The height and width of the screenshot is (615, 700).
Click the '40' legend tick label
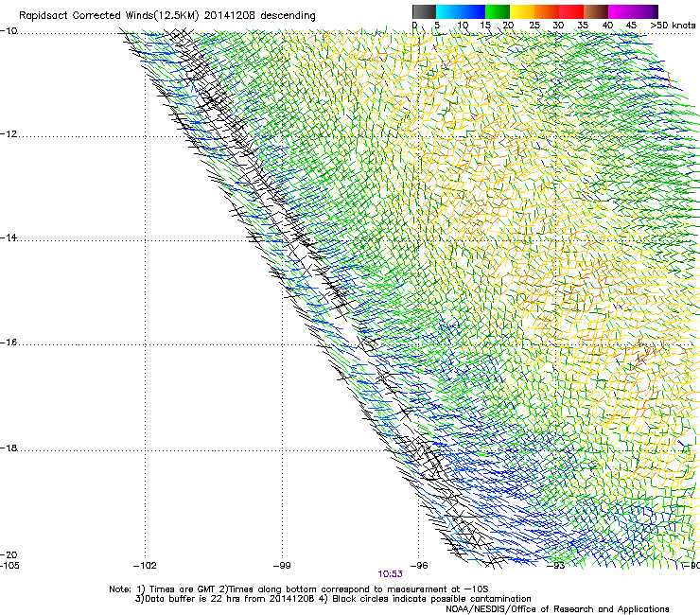[607, 26]
